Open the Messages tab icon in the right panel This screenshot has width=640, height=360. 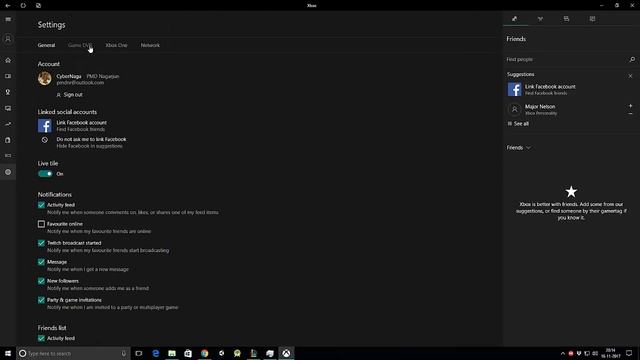[x=566, y=19]
